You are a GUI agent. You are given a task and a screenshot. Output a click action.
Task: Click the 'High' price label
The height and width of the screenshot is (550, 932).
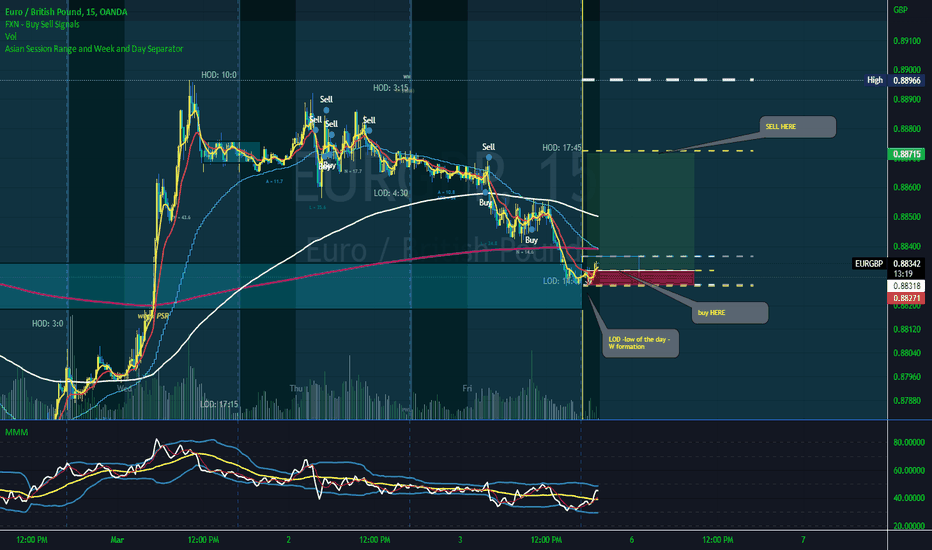coord(874,80)
